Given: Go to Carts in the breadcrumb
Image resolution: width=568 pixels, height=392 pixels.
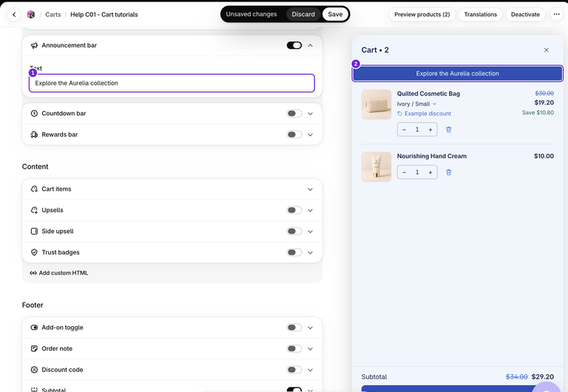Looking at the screenshot, I should (53, 15).
